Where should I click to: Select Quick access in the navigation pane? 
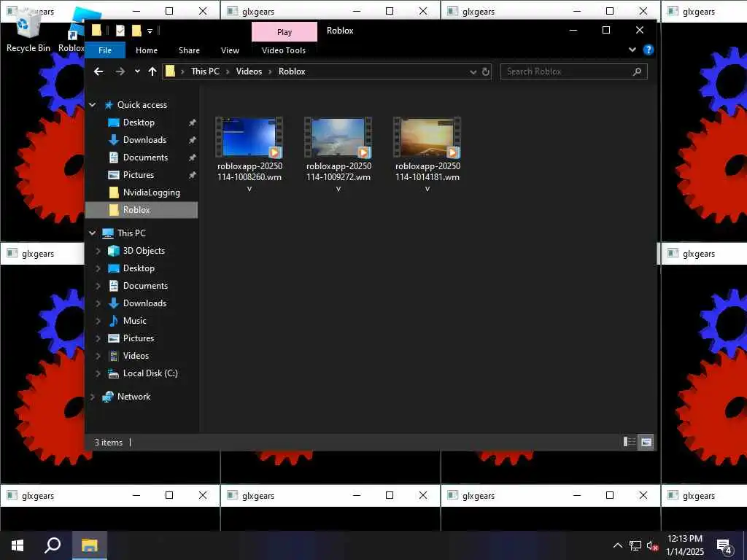click(142, 105)
